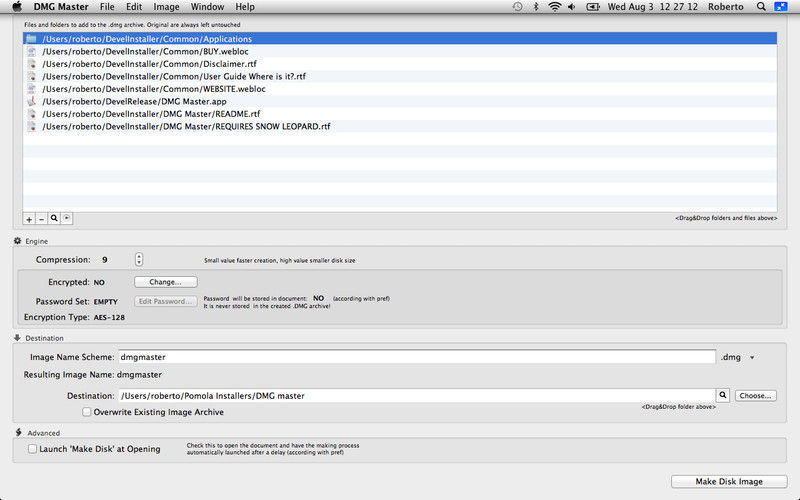The width and height of the screenshot is (800, 500).
Task: Click the REQUIRES SNOW LEOPARD.rtf file icon
Action: 32,126
